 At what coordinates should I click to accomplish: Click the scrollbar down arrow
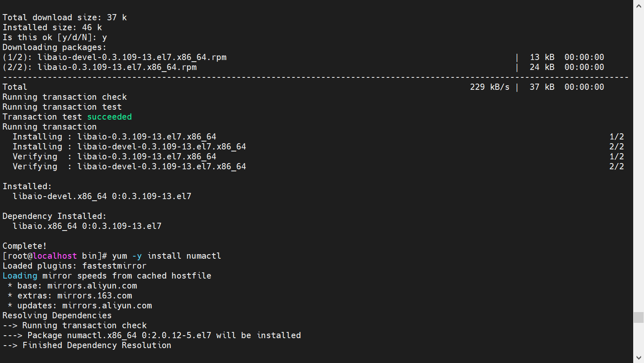point(639,358)
